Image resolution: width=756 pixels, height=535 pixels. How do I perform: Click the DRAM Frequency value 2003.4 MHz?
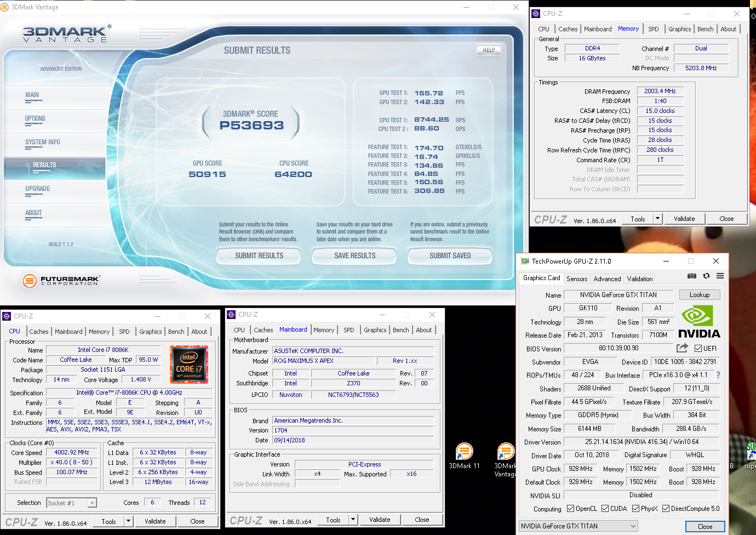pyautogui.click(x=660, y=92)
